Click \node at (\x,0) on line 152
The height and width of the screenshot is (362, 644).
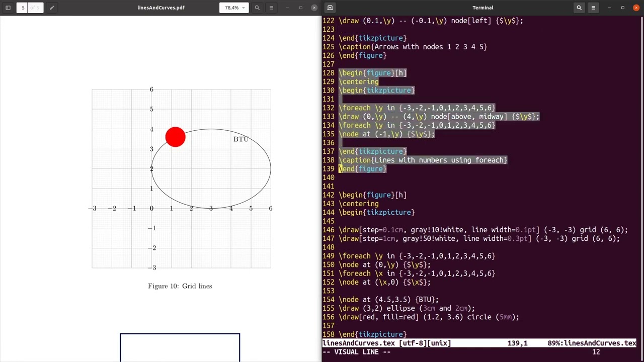(x=385, y=282)
